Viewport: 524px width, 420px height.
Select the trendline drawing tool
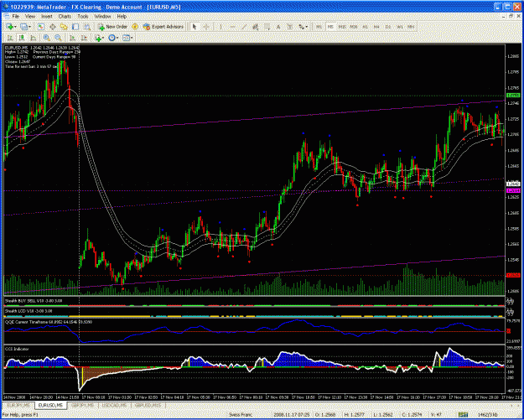244,27
